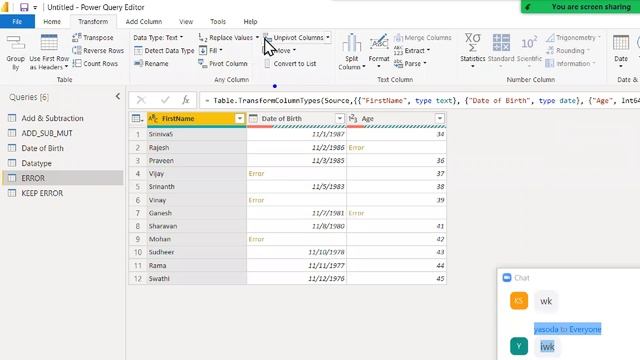Click the Pivot Column button
The image size is (640, 360).
pos(223,64)
